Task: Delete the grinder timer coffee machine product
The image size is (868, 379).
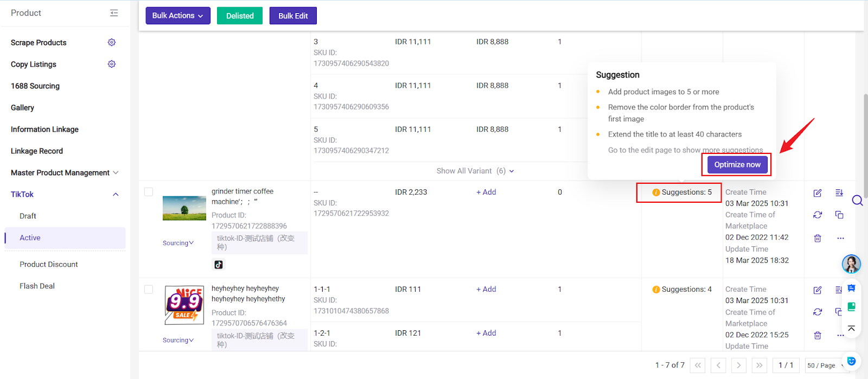Action: point(818,238)
